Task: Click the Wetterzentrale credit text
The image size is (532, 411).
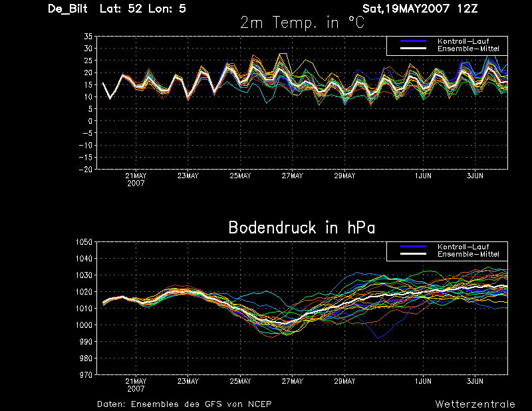Action: point(475,404)
